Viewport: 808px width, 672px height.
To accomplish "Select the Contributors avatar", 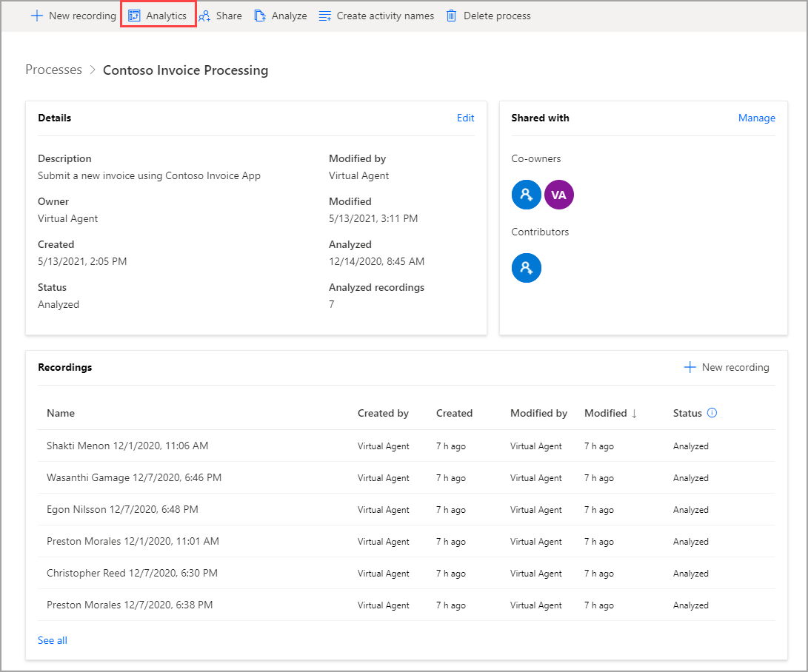I will pos(526,267).
